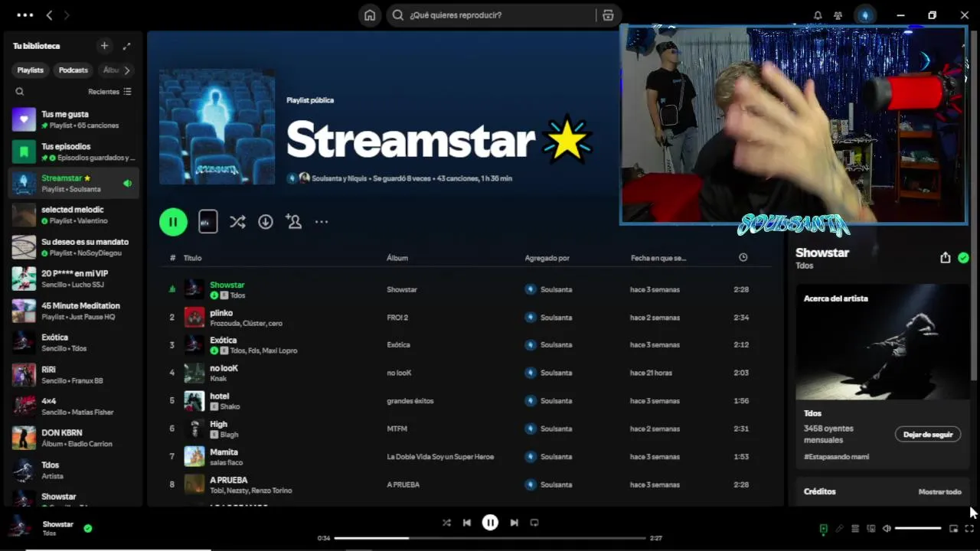This screenshot has height=551, width=980.
Task: Toggle shuffle for the Streamstar playlist
Action: click(237, 222)
